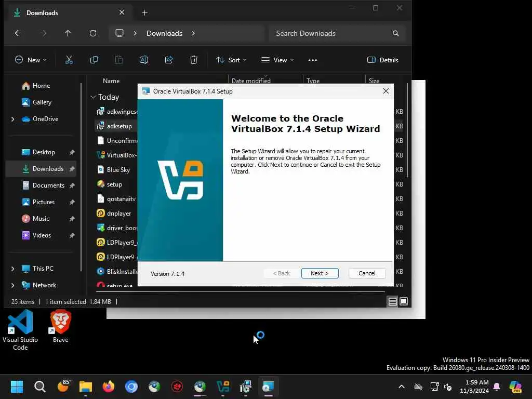Toggle the Details pane button

coord(383,60)
